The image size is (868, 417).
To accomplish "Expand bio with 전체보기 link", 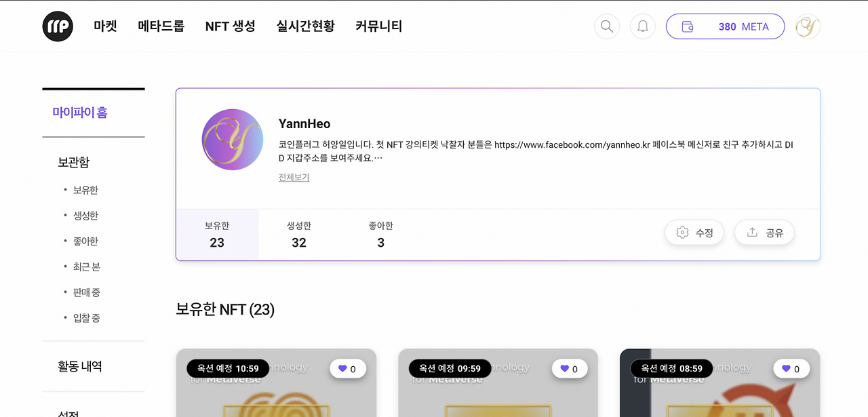I will point(294,178).
